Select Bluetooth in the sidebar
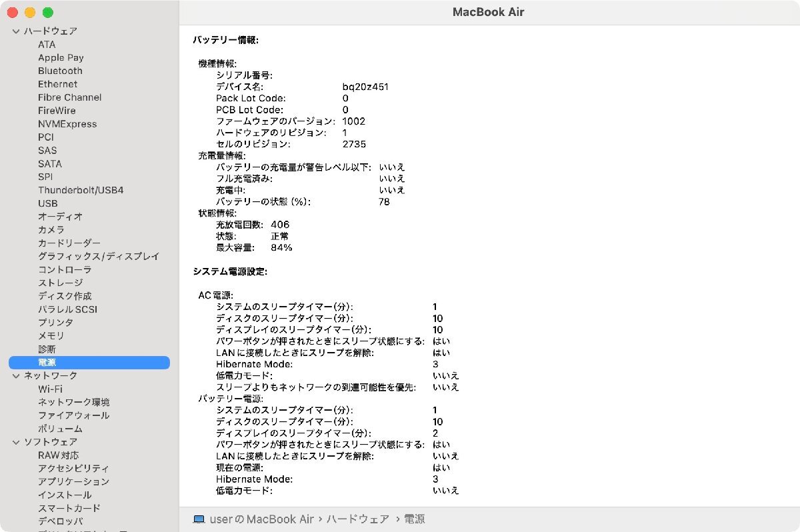Screen dimensions: 800x532 point(60,71)
